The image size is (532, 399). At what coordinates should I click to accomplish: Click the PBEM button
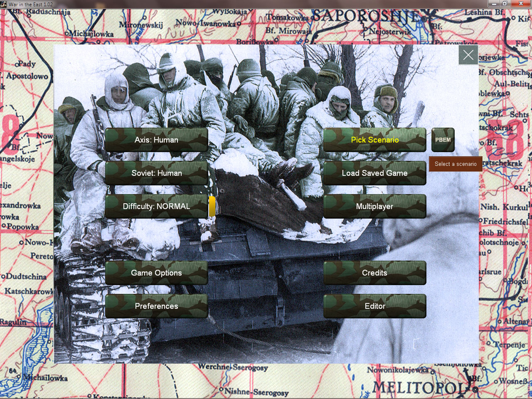(x=443, y=140)
